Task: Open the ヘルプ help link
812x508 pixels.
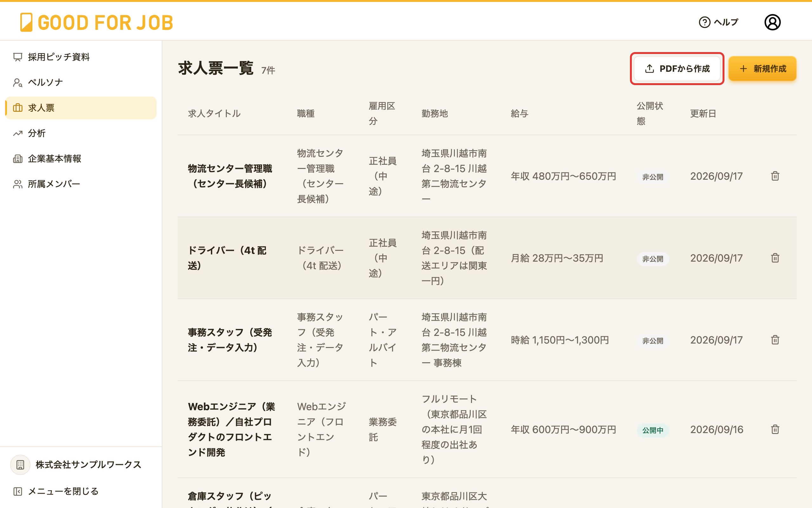Action: [718, 22]
